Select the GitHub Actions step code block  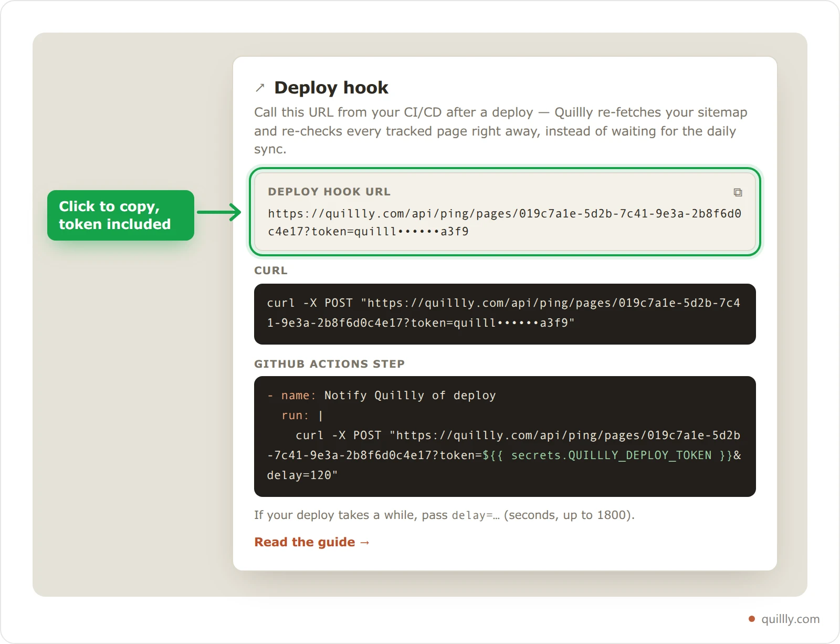point(505,437)
